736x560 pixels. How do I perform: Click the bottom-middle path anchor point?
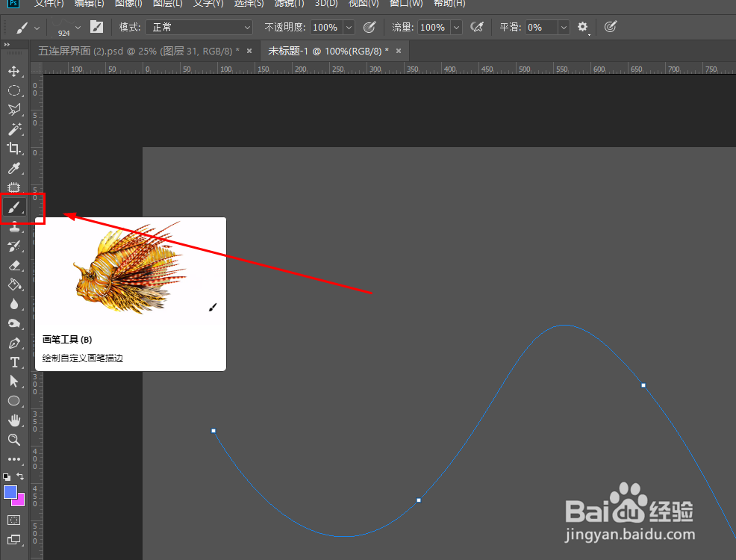click(419, 500)
